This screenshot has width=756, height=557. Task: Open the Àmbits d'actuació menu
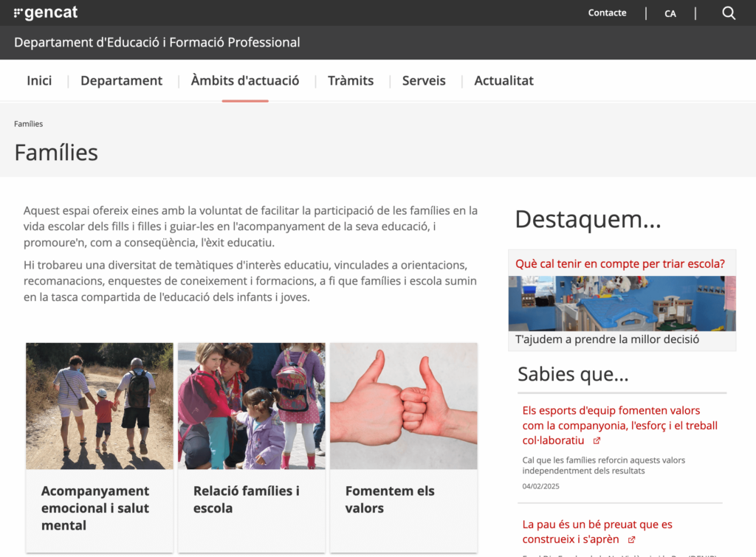coord(245,80)
